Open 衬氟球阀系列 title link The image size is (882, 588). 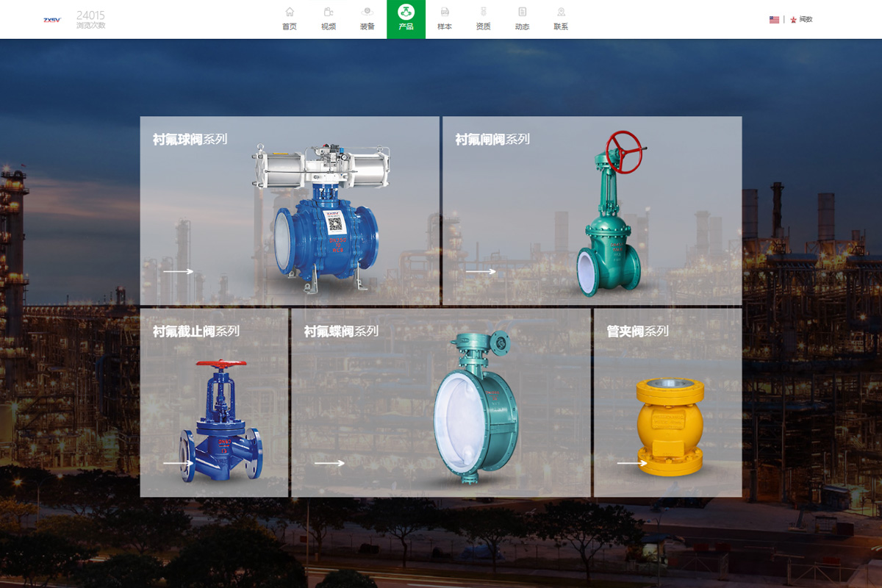(190, 140)
